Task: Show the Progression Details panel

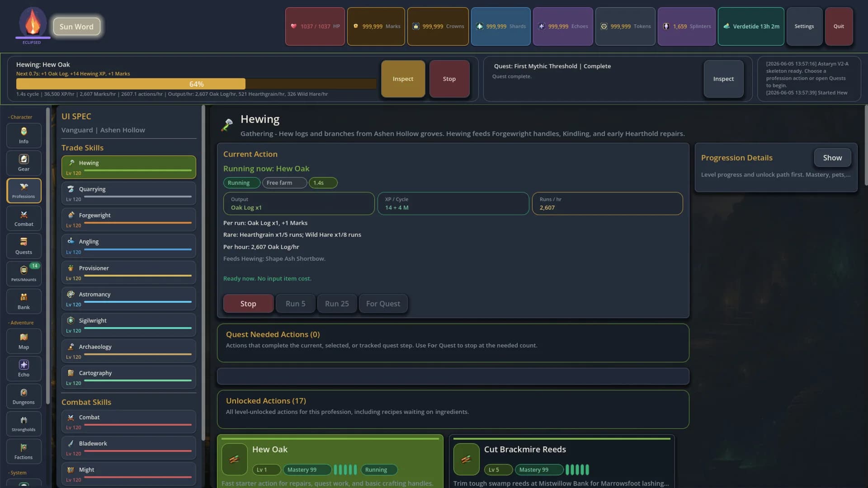Action: click(x=832, y=158)
